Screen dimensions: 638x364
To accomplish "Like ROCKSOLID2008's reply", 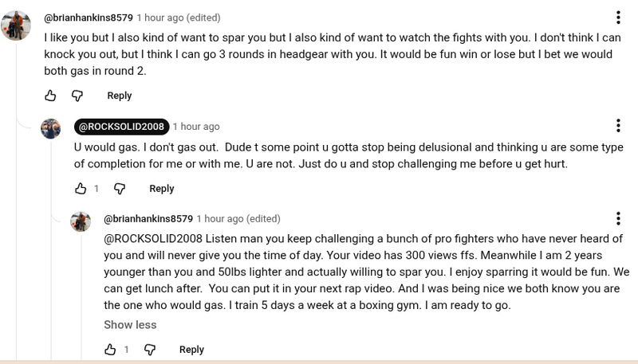I will coord(81,189).
